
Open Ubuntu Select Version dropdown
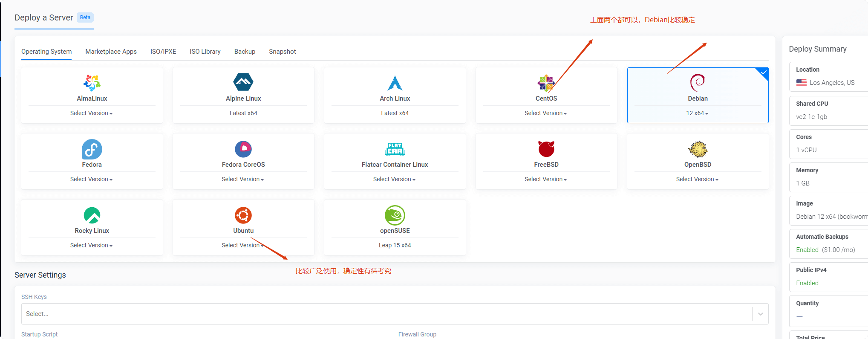[243, 245]
